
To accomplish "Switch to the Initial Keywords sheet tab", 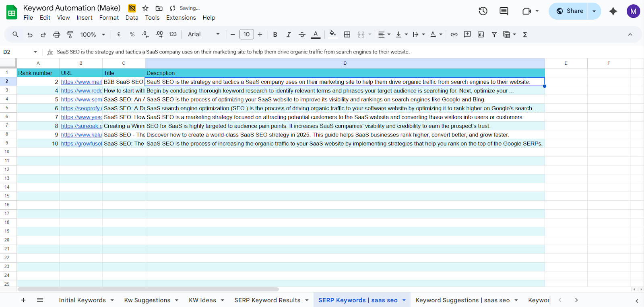I will (83, 300).
